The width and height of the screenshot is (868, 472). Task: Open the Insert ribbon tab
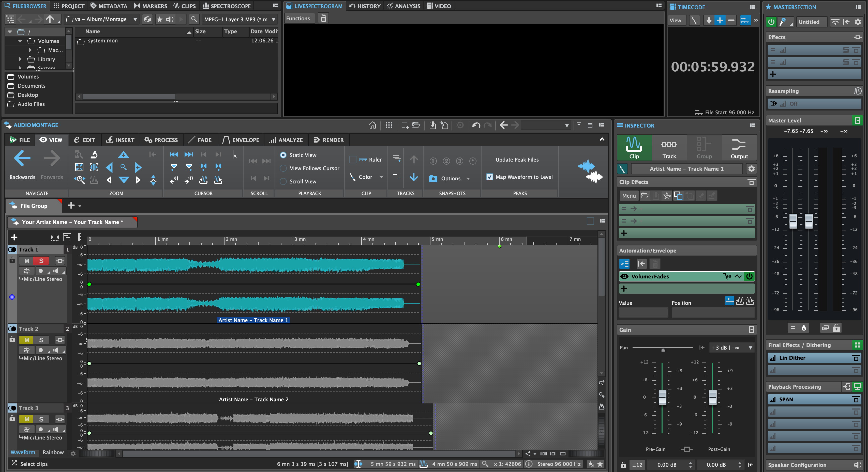(120, 140)
